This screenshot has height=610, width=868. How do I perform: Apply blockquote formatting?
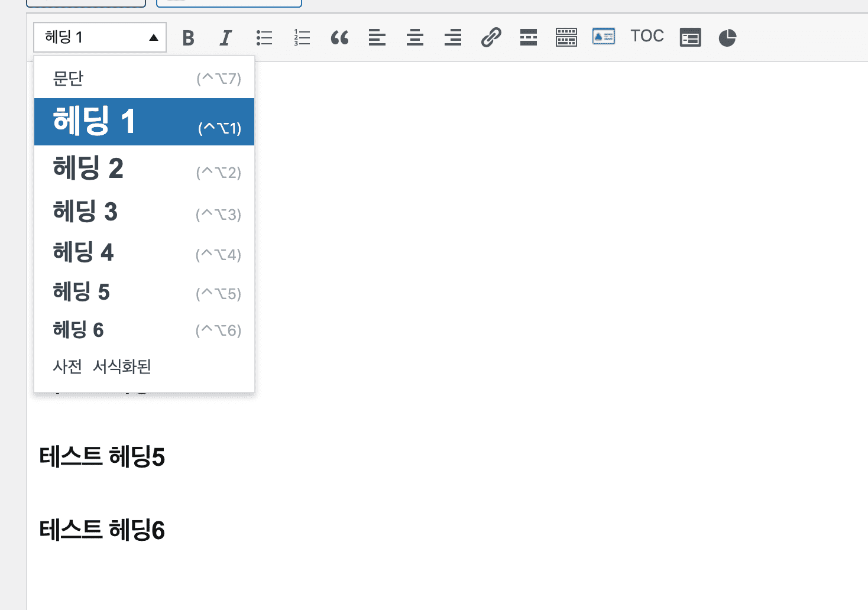[x=339, y=38]
